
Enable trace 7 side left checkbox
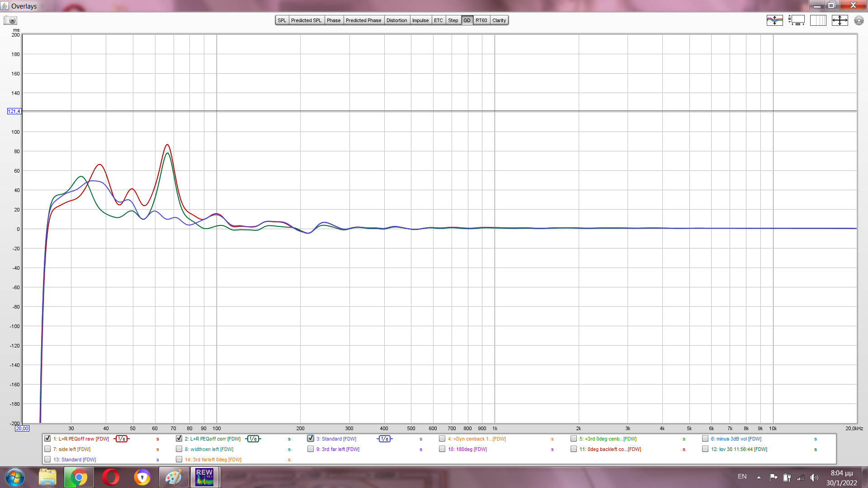point(47,449)
